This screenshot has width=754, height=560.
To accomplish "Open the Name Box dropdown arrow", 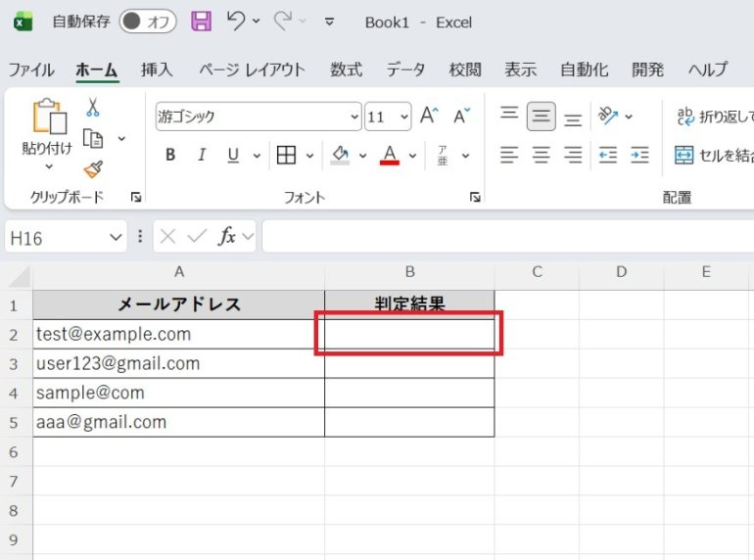I will pyautogui.click(x=116, y=237).
